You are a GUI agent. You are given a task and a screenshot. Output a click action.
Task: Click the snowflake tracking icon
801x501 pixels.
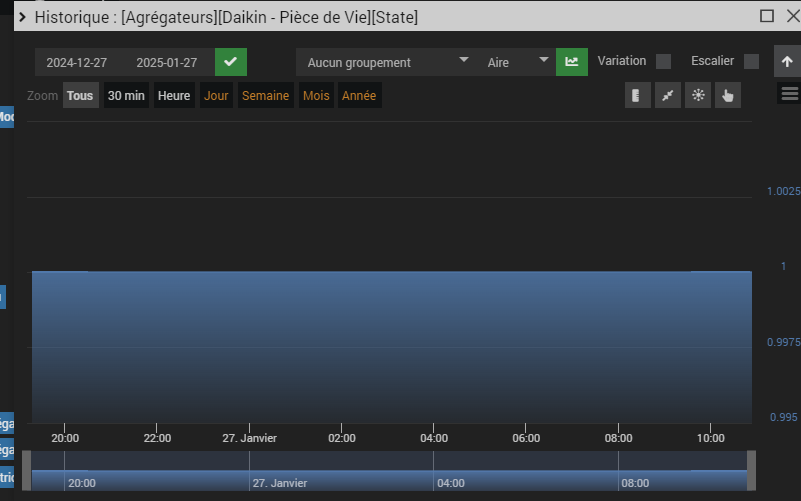pos(698,96)
